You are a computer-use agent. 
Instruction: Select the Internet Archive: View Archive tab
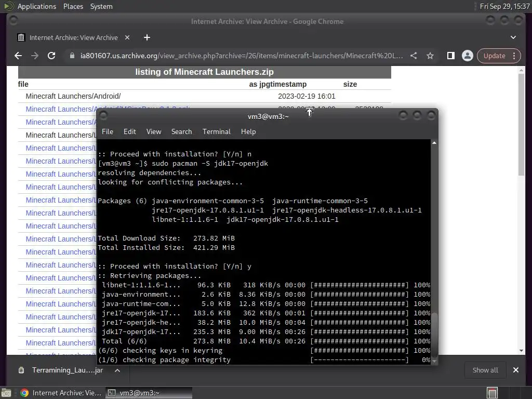pyautogui.click(x=74, y=37)
